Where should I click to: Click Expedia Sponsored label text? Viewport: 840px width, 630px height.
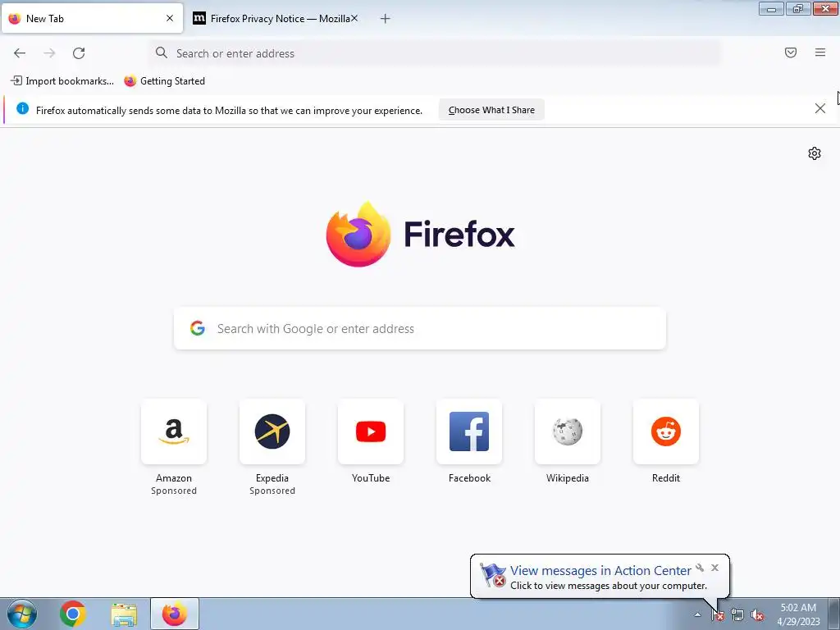(272, 491)
